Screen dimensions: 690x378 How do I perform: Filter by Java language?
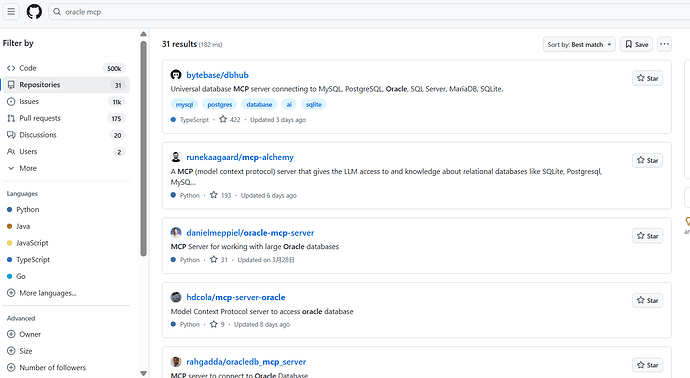(x=18, y=226)
